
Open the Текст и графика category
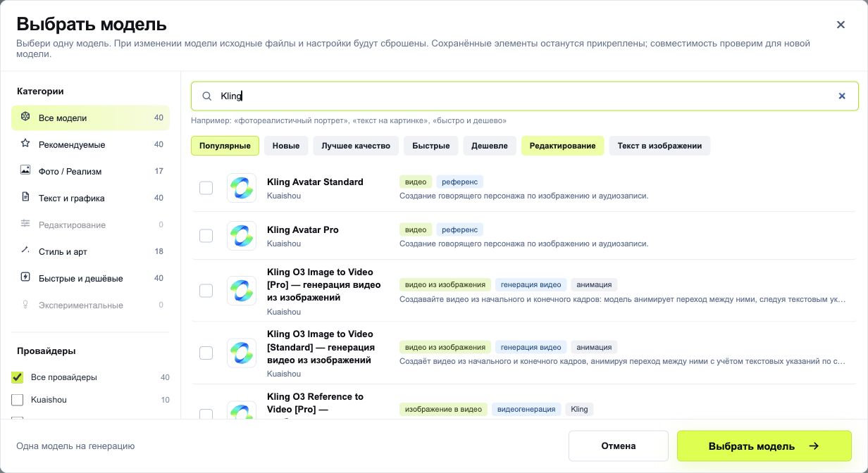tap(90, 198)
